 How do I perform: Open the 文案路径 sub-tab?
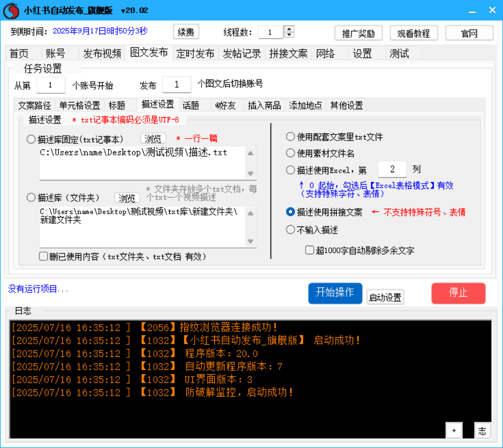click(35, 106)
